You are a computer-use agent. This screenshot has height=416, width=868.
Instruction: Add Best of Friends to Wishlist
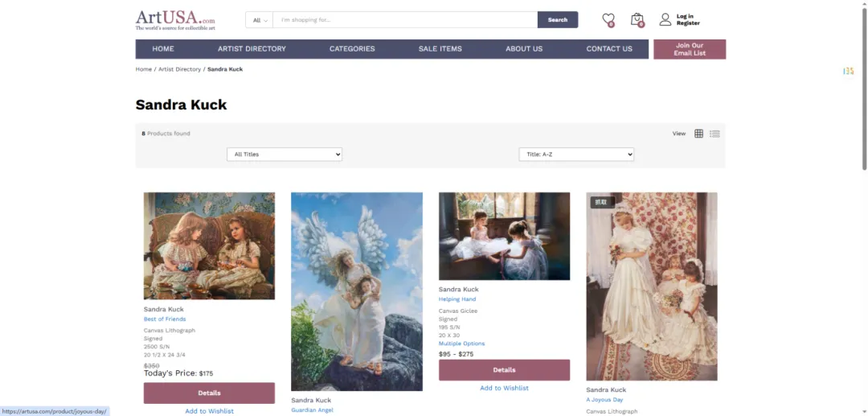209,411
